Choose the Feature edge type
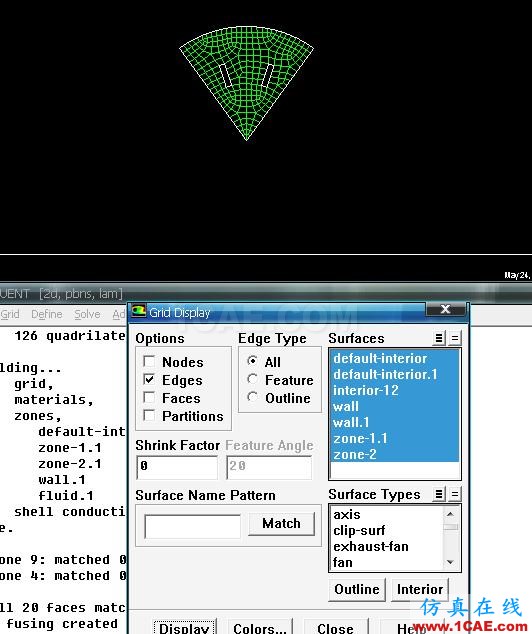Screen dimensions: 532x634 point(252,379)
